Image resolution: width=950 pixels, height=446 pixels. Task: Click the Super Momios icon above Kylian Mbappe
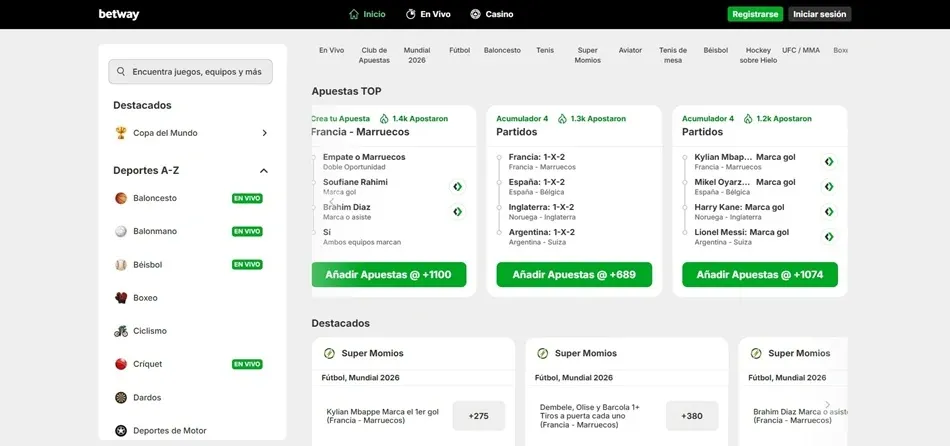329,353
